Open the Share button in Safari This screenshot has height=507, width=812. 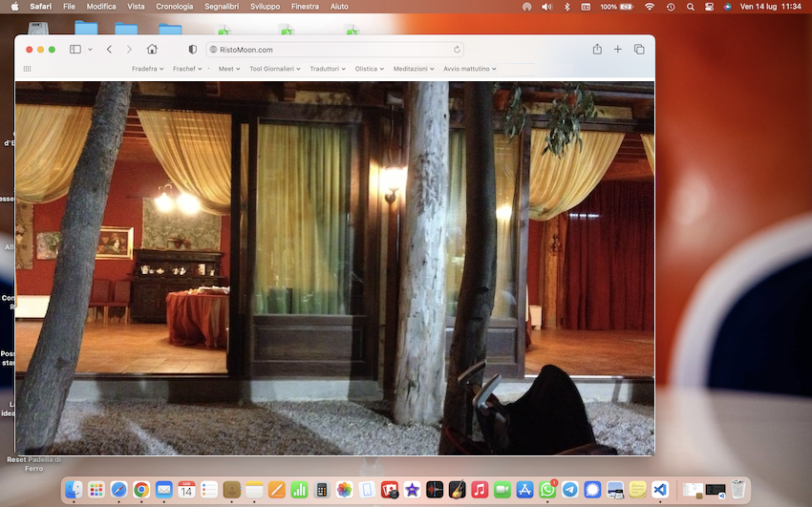click(x=597, y=49)
